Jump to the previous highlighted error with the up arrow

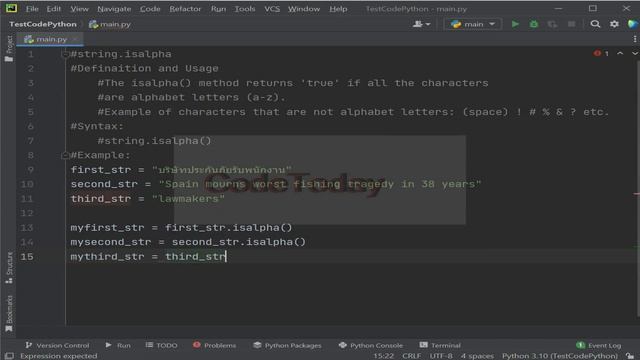pyautogui.click(x=620, y=53)
